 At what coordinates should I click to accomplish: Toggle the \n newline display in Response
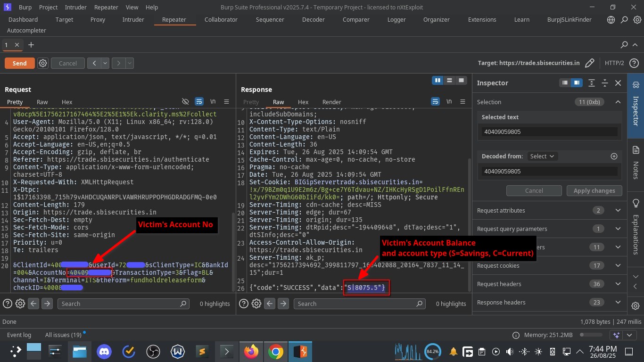point(449,102)
